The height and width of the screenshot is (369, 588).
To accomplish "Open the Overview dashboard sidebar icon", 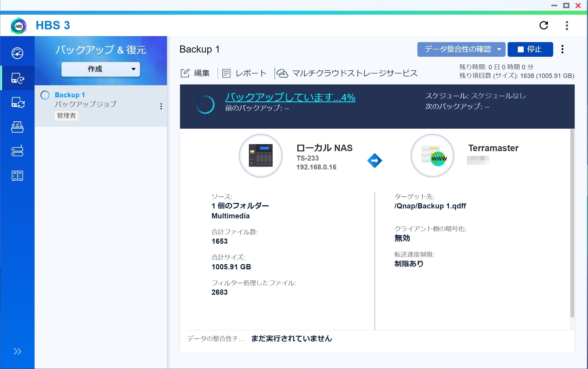I will tap(17, 53).
